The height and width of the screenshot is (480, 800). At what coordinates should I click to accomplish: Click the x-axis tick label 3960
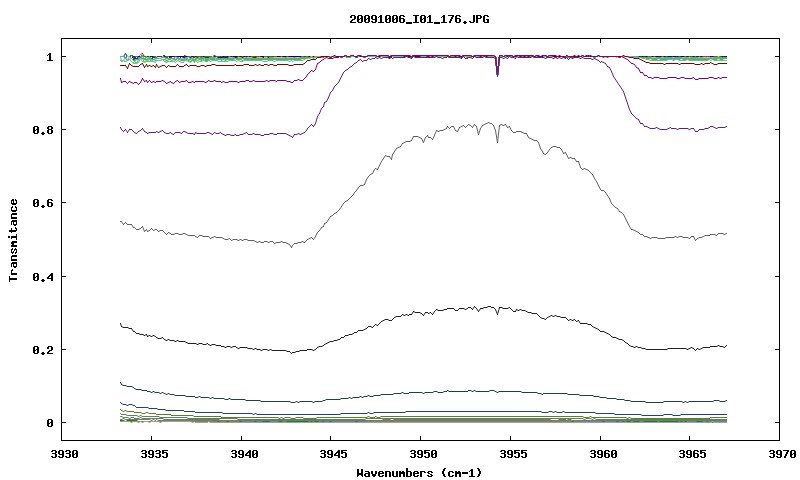click(603, 454)
